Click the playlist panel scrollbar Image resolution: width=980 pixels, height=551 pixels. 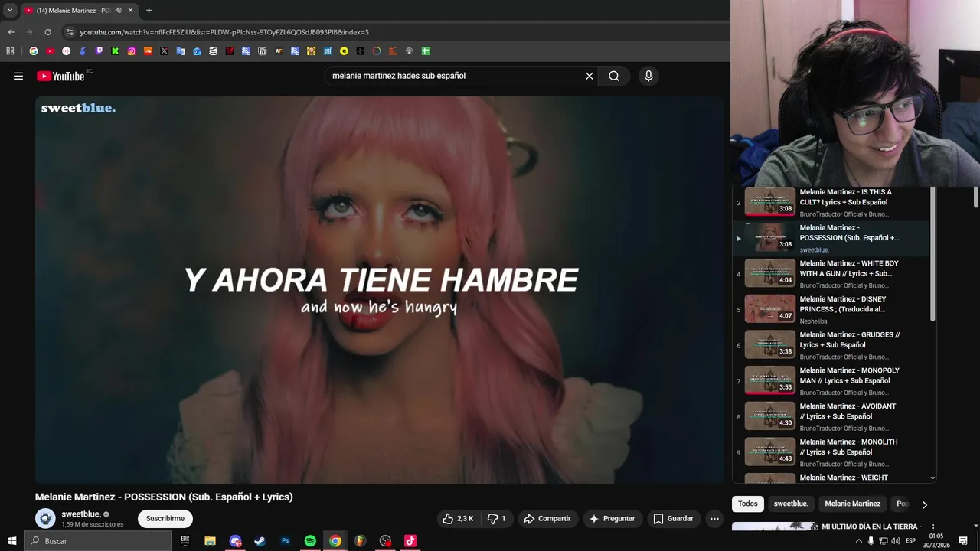click(933, 254)
